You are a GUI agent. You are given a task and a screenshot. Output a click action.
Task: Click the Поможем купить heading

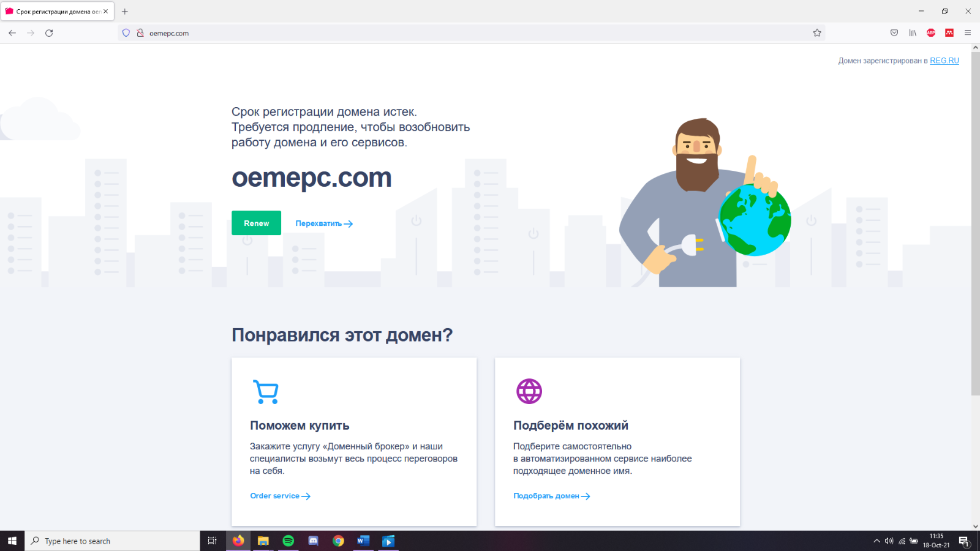coord(300,425)
